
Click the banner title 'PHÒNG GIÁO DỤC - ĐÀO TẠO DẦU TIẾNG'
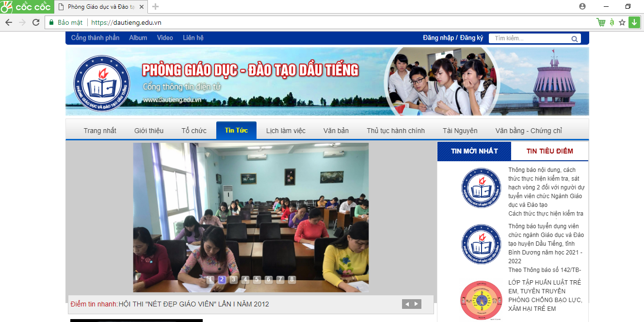pyautogui.click(x=250, y=70)
